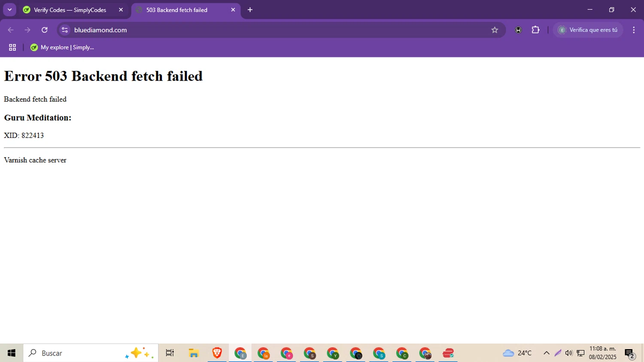Switch to Chrome with brown S profile
This screenshot has height=362, width=644.
[x=310, y=353]
